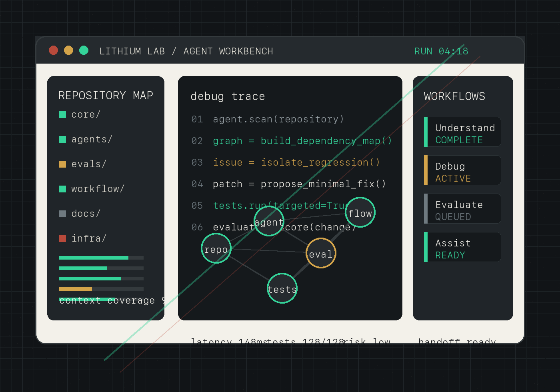Viewport: 560px width, 392px height.
Task: Click the green window dot
Action: pos(84,50)
